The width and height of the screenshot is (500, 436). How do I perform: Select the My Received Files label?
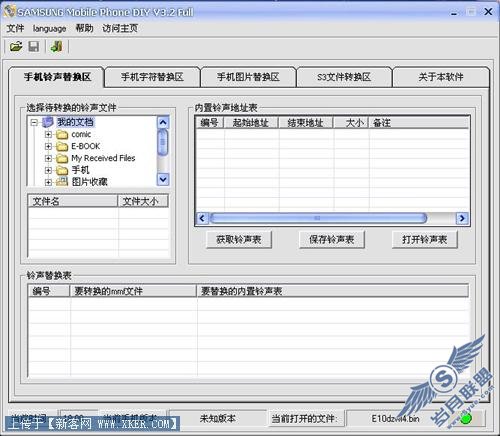click(103, 158)
